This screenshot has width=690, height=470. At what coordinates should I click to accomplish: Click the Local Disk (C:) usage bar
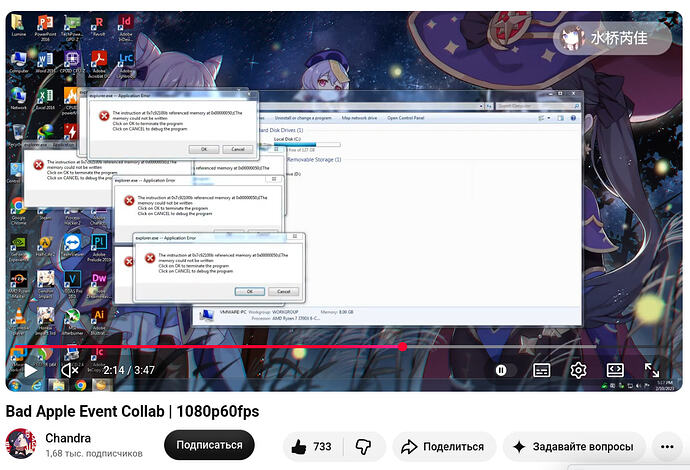pyautogui.click(x=307, y=144)
